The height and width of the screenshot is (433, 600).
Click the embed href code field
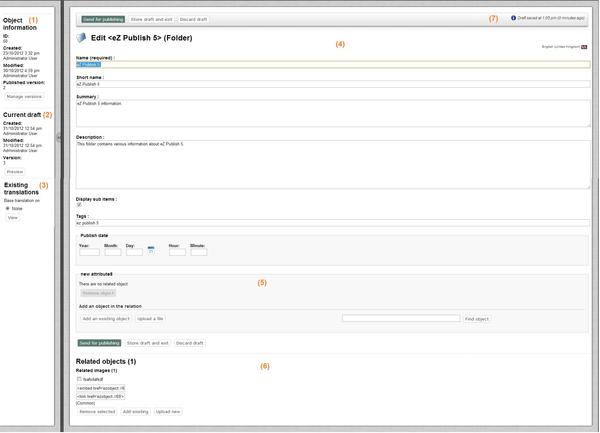click(101, 388)
